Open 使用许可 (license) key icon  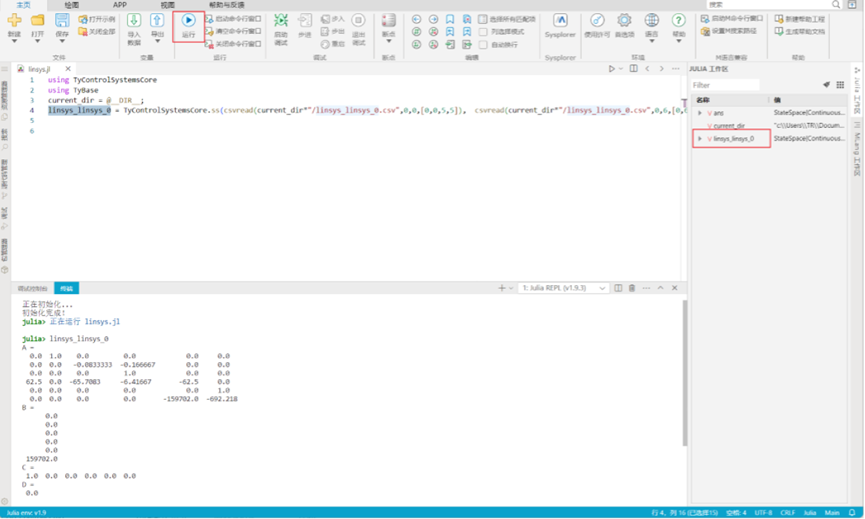click(x=597, y=20)
